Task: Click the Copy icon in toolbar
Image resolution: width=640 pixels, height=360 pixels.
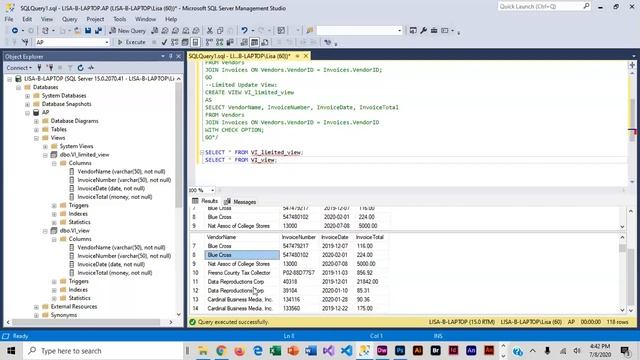Action: (220, 31)
